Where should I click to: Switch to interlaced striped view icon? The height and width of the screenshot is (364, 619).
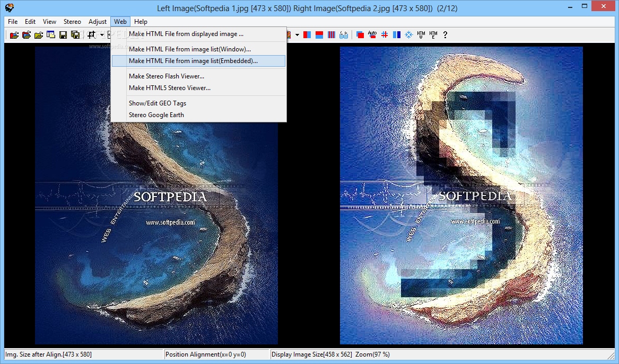coord(332,34)
